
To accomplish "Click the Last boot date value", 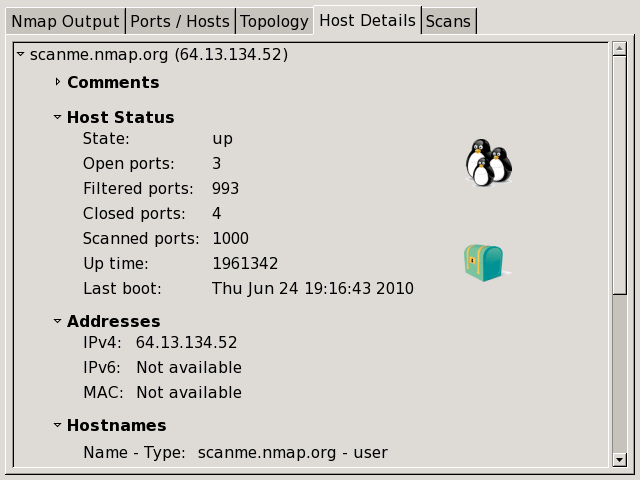I will [x=312, y=289].
